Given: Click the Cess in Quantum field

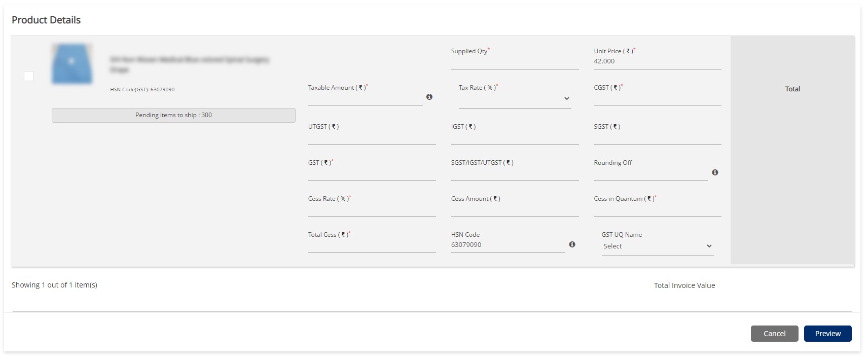Looking at the screenshot, I should (657, 209).
